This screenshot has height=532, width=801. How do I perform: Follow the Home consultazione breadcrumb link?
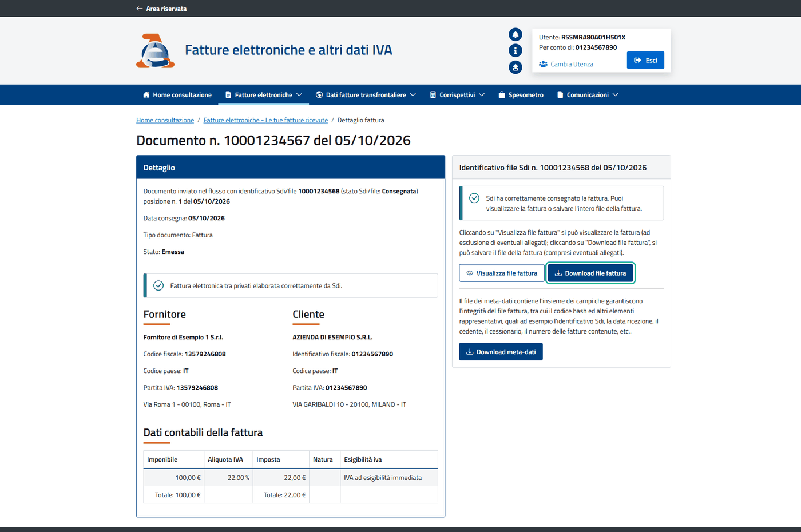[165, 120]
